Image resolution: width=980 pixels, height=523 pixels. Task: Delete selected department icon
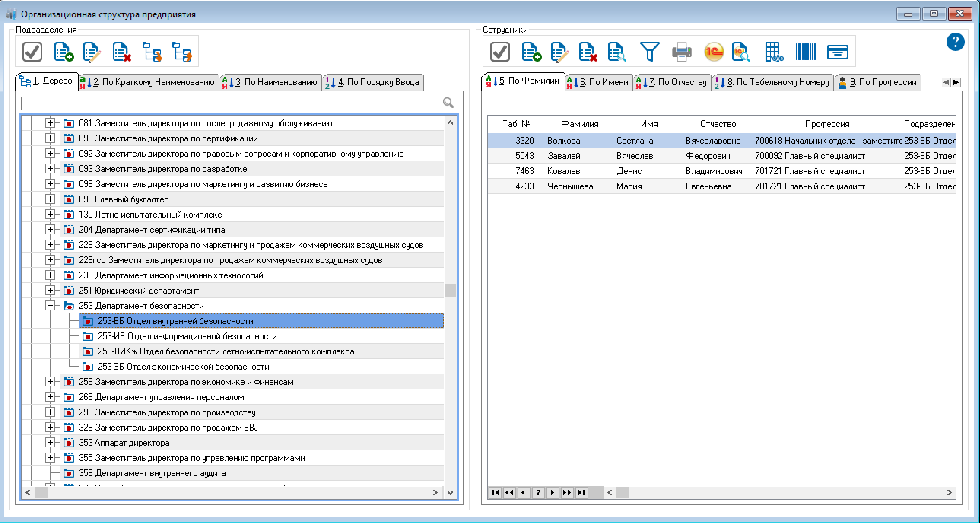(x=122, y=52)
